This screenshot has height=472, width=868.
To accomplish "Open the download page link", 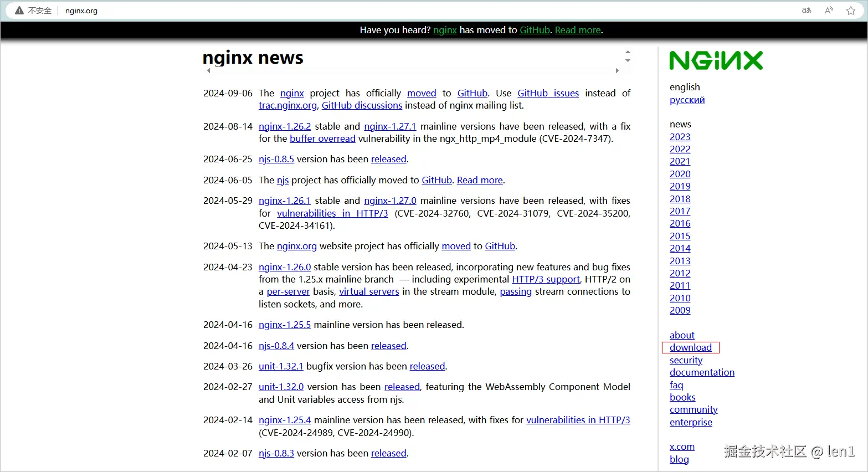I will click(690, 347).
